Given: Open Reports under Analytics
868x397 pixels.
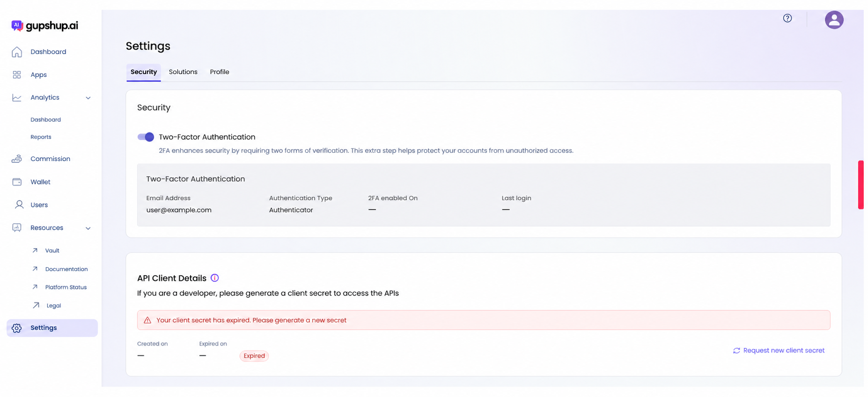Looking at the screenshot, I should (x=41, y=137).
